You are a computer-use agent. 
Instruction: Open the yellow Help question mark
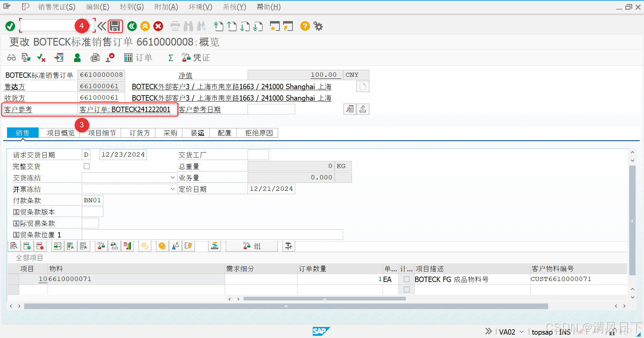pyautogui.click(x=305, y=26)
